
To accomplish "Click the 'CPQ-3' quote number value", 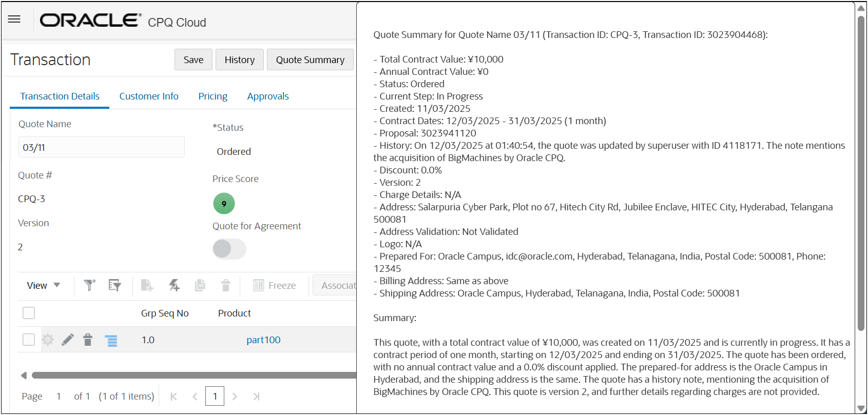I will pyautogui.click(x=32, y=199).
